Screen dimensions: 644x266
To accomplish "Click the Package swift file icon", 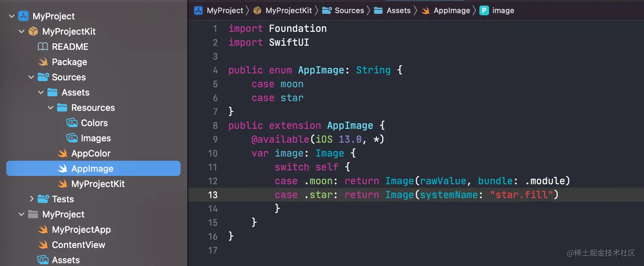I will point(43,62).
